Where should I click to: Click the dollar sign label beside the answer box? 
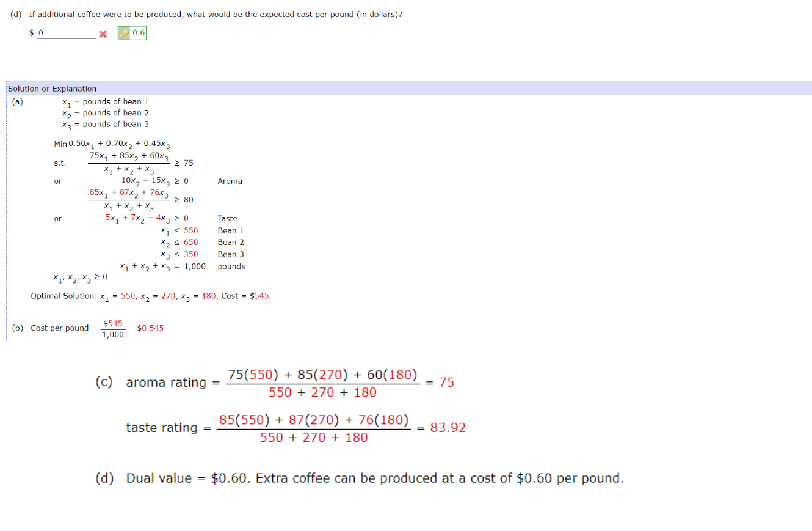click(31, 33)
